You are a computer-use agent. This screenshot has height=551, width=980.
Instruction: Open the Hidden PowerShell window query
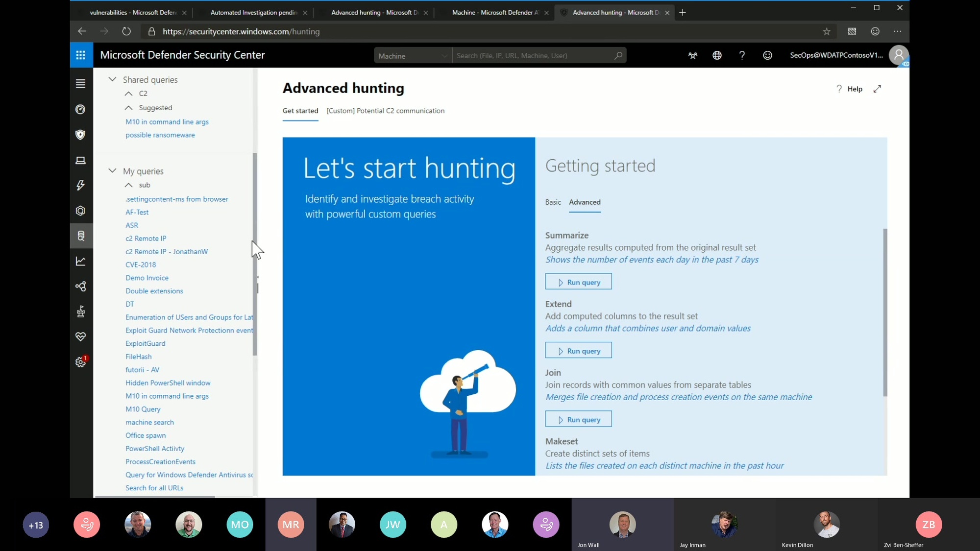click(168, 383)
